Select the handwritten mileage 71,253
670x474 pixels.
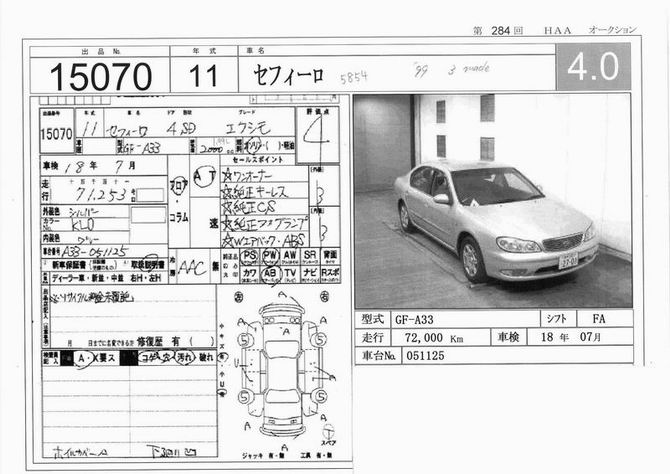point(101,195)
